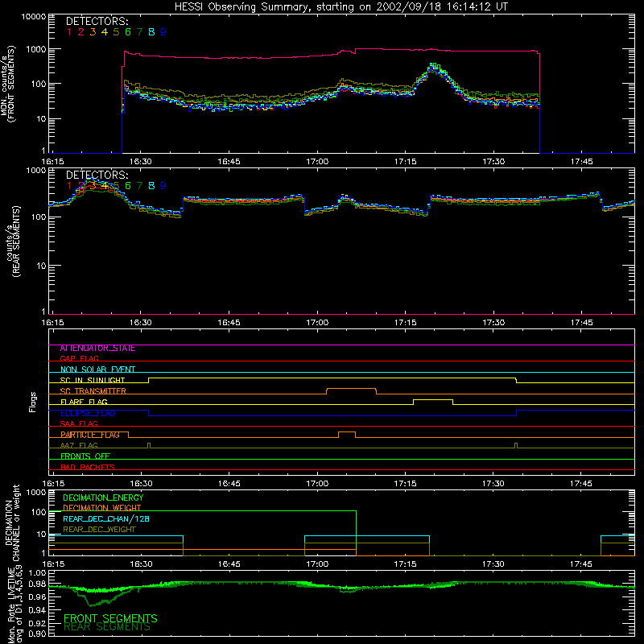Click the REAR_DEC_WEIGHT legend entry
This screenshot has height=644, width=644.
99,530
